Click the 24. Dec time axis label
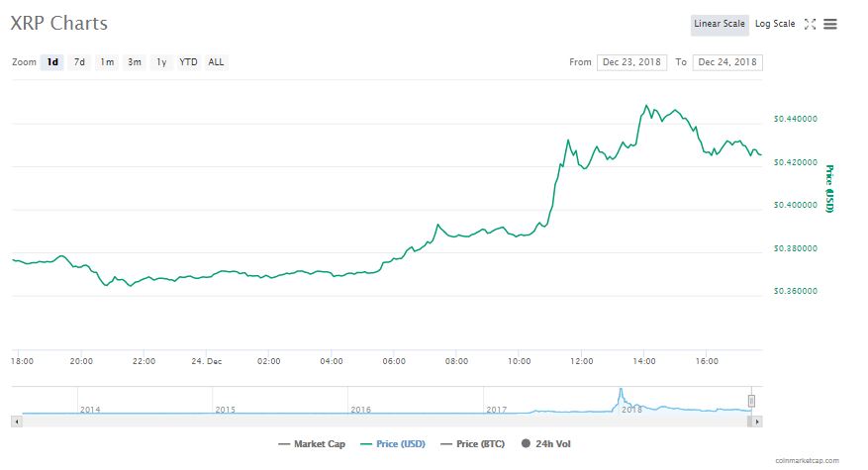This screenshot has width=868, height=470. [x=207, y=361]
